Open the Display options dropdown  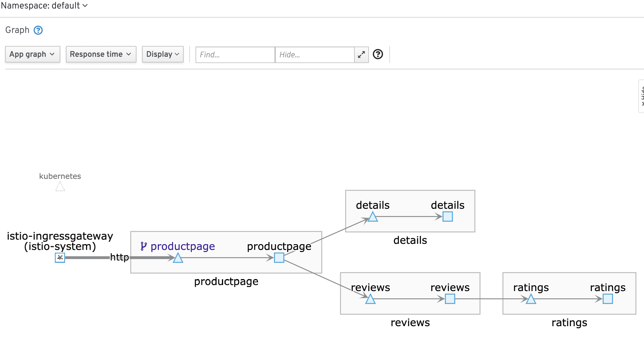click(x=163, y=54)
